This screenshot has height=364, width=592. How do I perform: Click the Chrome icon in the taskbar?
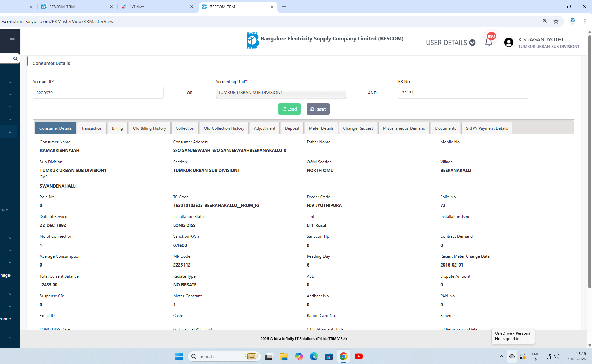(343, 356)
